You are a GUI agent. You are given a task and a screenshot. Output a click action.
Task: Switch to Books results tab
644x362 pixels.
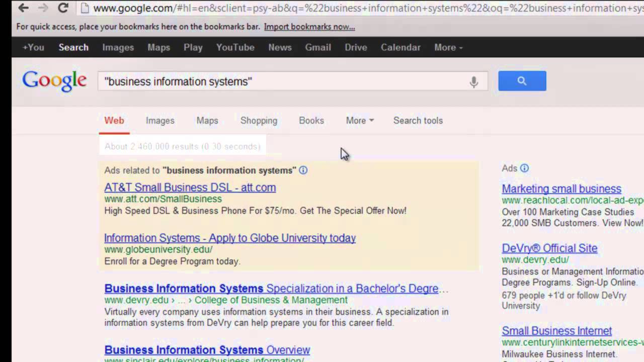311,121
